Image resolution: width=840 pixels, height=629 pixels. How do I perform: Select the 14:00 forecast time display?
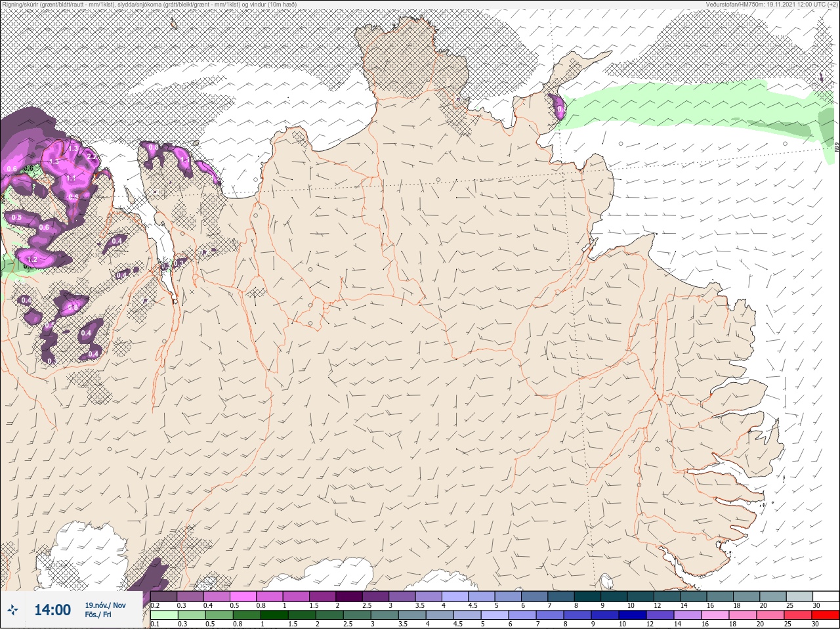point(52,610)
